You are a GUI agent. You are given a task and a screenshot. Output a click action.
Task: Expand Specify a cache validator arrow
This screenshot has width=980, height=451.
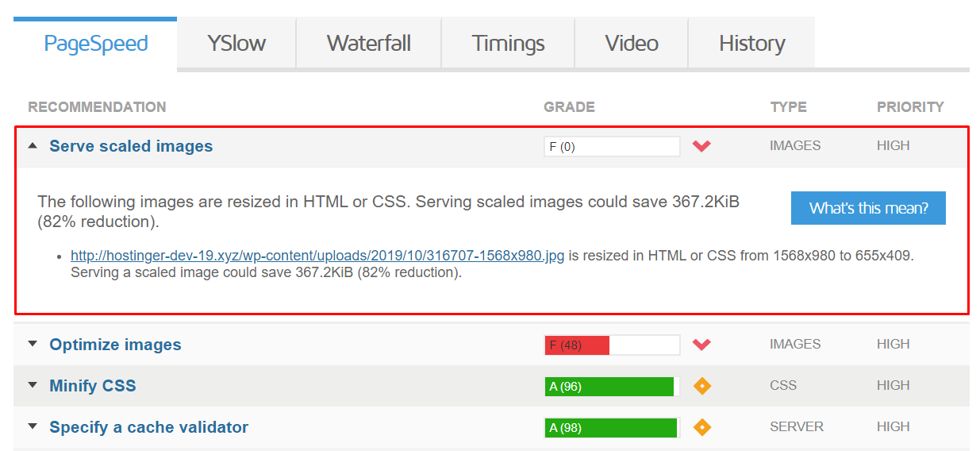33,427
